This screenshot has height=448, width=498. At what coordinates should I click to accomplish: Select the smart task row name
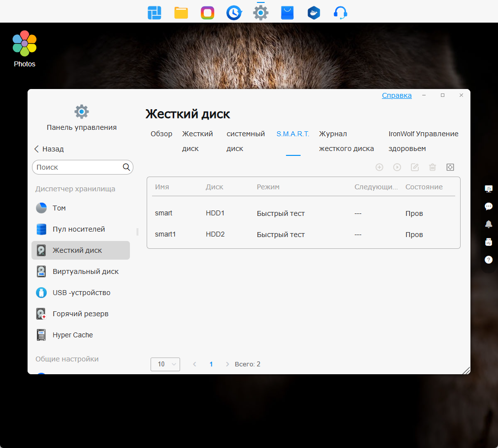pyautogui.click(x=163, y=213)
